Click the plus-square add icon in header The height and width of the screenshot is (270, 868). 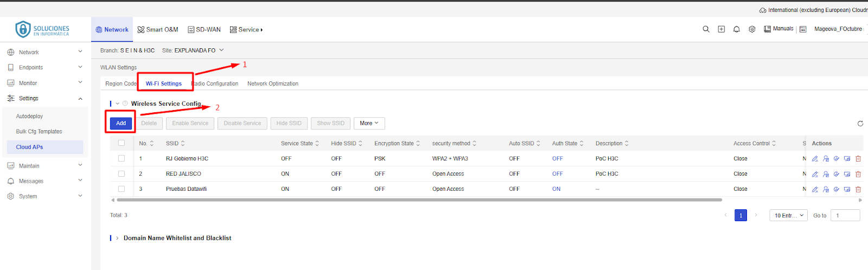pos(722,29)
